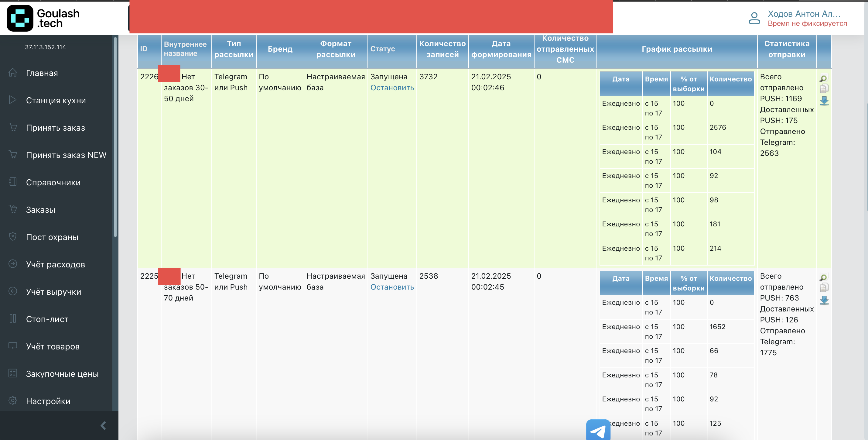Viewport: 868px width, 440px height.
Task: Click the gear icon beside Настройки
Action: tap(13, 400)
